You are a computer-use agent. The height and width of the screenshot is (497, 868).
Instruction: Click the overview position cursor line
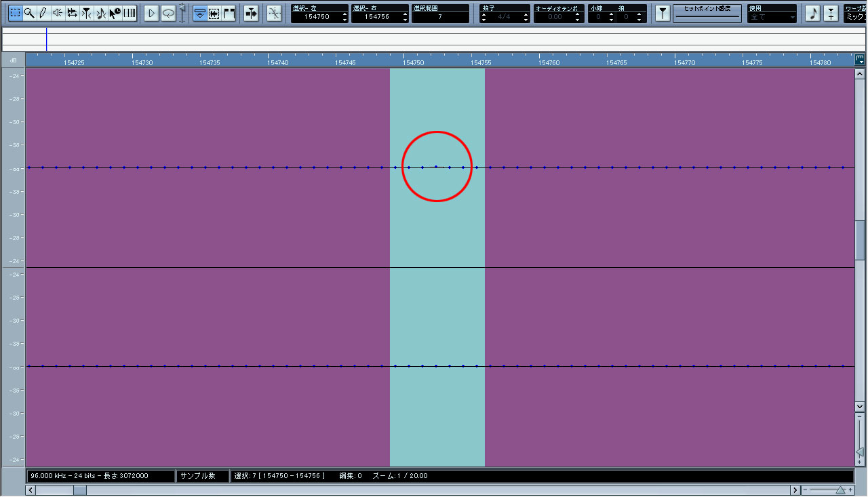point(46,39)
